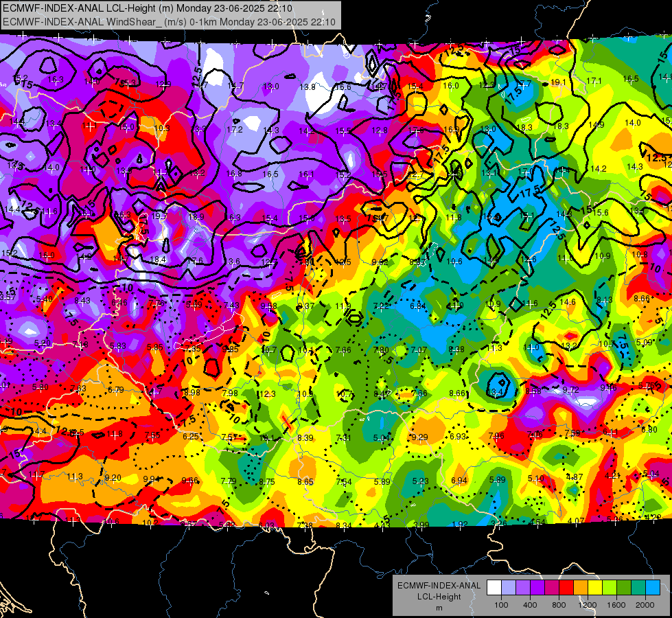Select the sky blue swatch at legend end
Image resolution: width=672 pixels, height=618 pixels.
tap(653, 588)
